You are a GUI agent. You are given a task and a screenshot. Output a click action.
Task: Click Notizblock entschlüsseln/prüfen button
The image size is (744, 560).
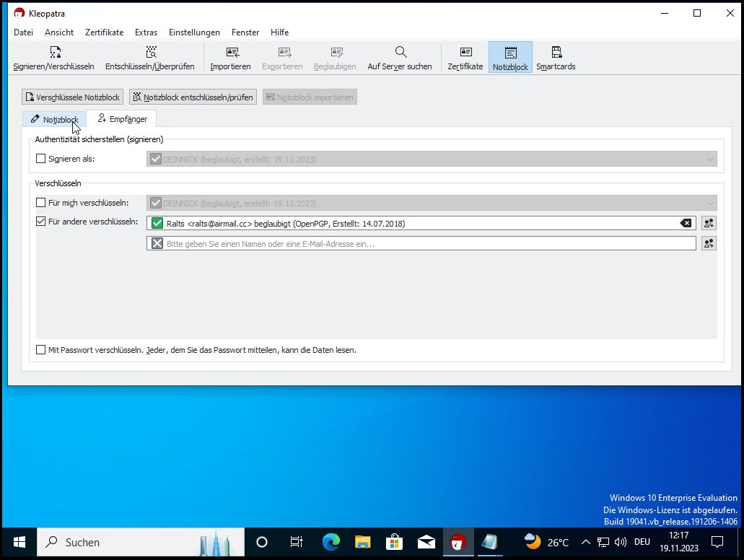[x=193, y=97]
